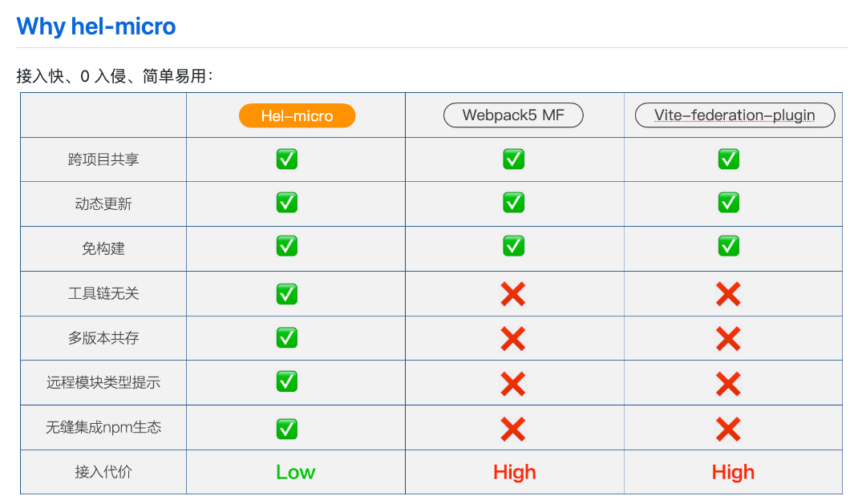Click Vite-federation red cross for 远程模块类型提示
854x504 pixels.
pyautogui.click(x=728, y=385)
